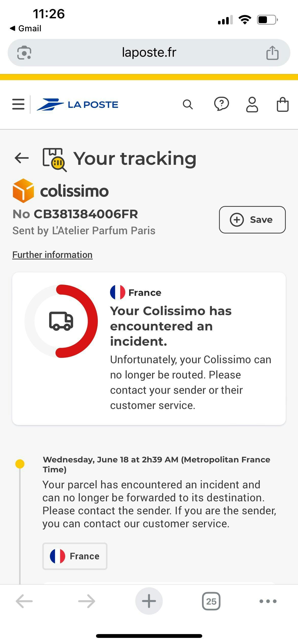Return to Gmail app
The image size is (298, 644).
pyautogui.click(x=25, y=28)
